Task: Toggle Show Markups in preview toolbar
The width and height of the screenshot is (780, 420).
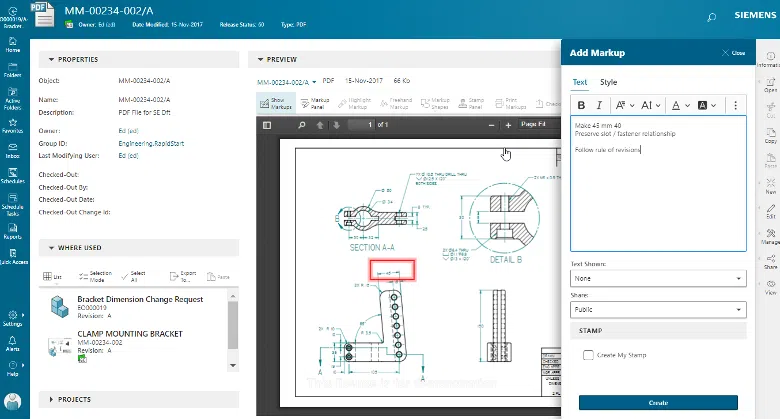Action: point(276,104)
